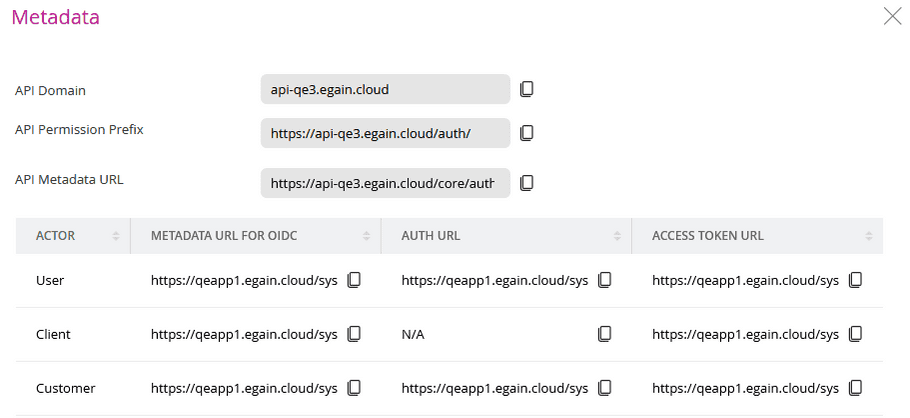The width and height of the screenshot is (910, 418).
Task: Copy Customer's access token URL
Action: (x=855, y=388)
